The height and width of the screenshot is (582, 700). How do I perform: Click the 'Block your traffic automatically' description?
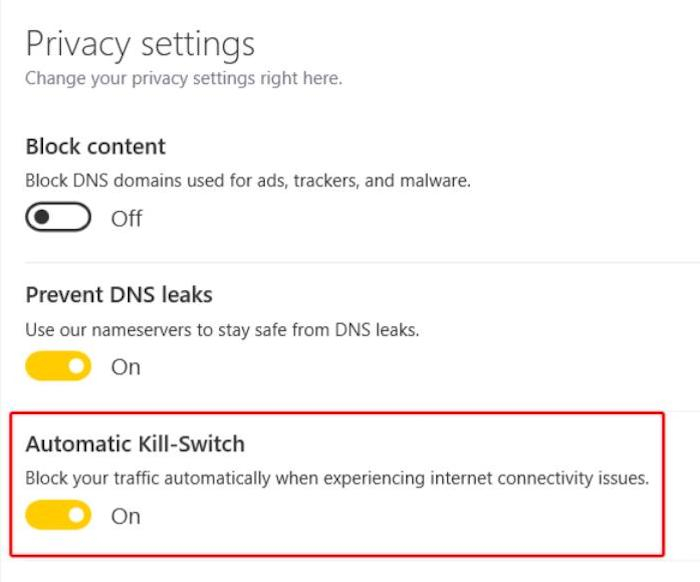click(x=337, y=478)
